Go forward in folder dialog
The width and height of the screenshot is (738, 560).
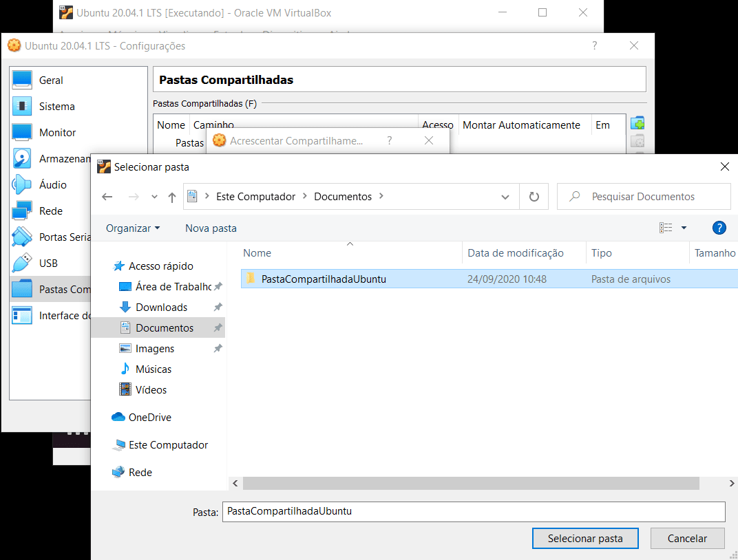pyautogui.click(x=134, y=197)
